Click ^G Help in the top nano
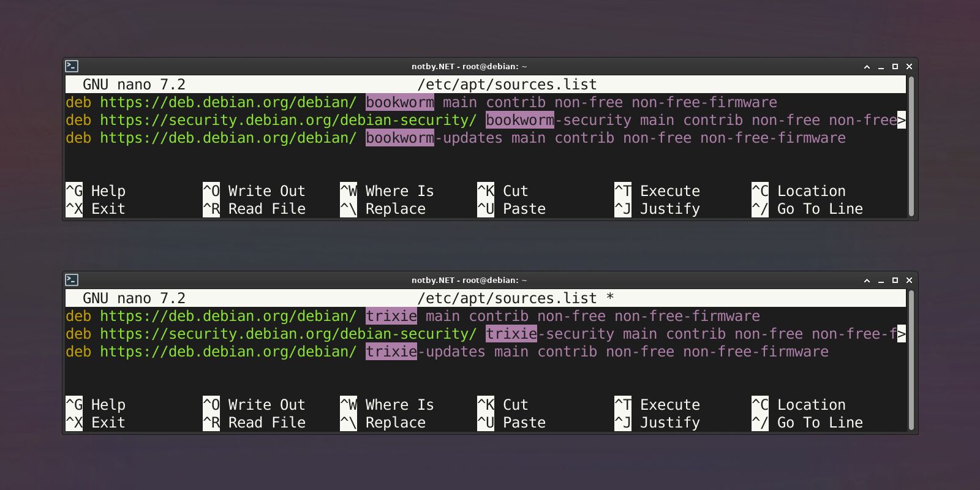The width and height of the screenshot is (980, 490). [96, 191]
